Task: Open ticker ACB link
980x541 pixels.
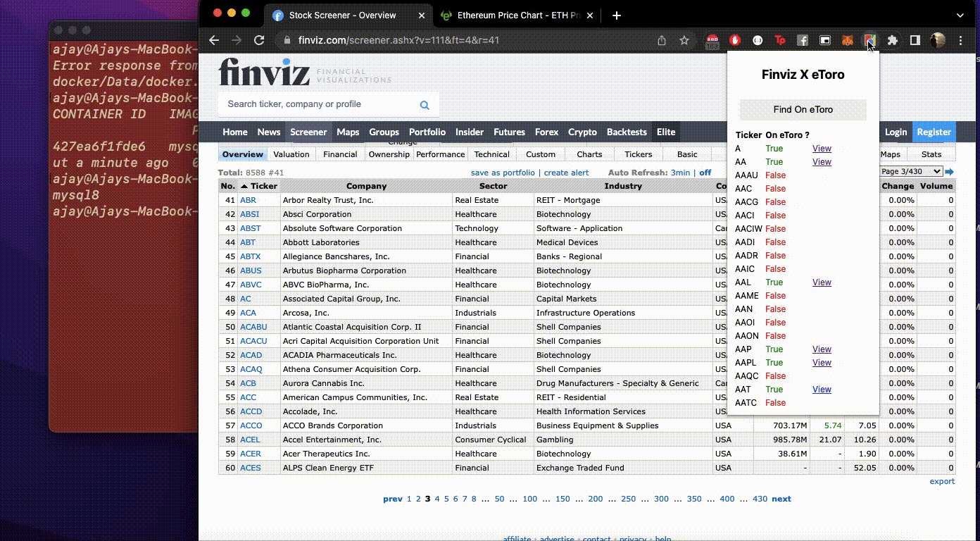Action: pos(248,383)
